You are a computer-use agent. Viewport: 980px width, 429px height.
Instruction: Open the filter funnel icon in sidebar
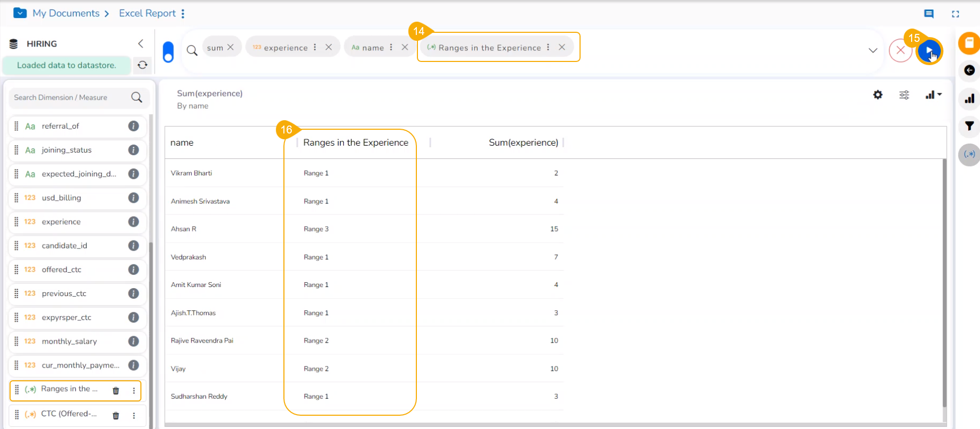pyautogui.click(x=969, y=126)
